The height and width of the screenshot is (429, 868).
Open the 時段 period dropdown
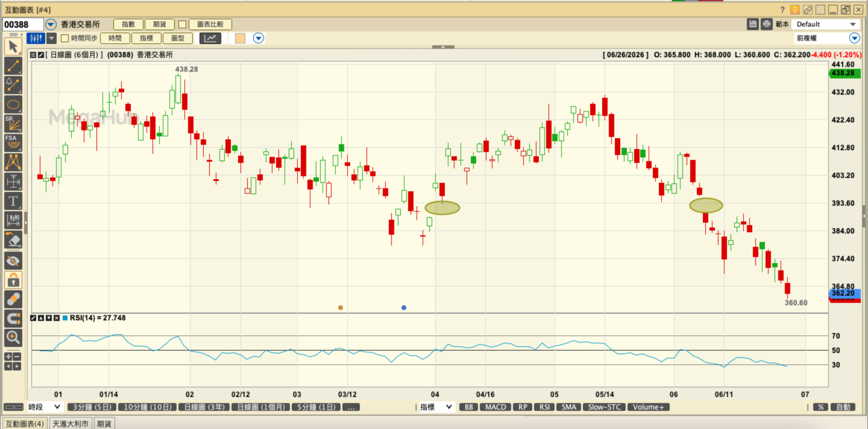click(44, 407)
